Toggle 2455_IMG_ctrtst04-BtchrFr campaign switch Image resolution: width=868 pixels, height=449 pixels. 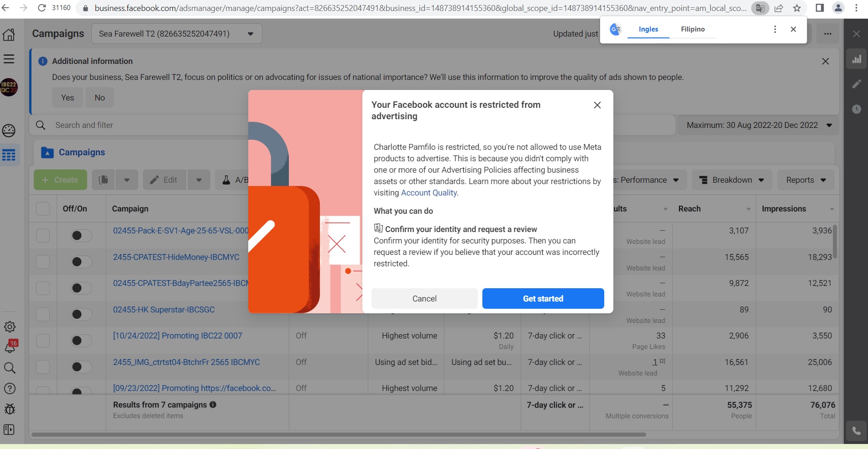click(81, 367)
